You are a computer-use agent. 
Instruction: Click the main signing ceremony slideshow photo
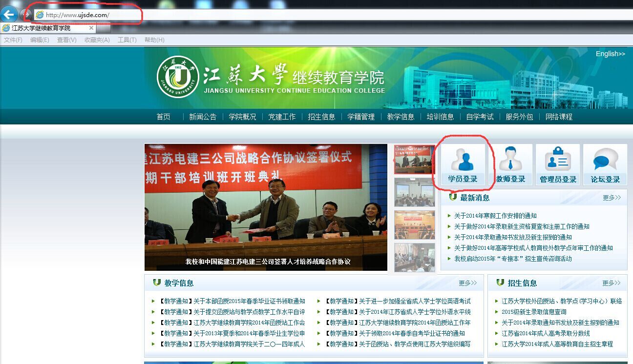tap(266, 207)
